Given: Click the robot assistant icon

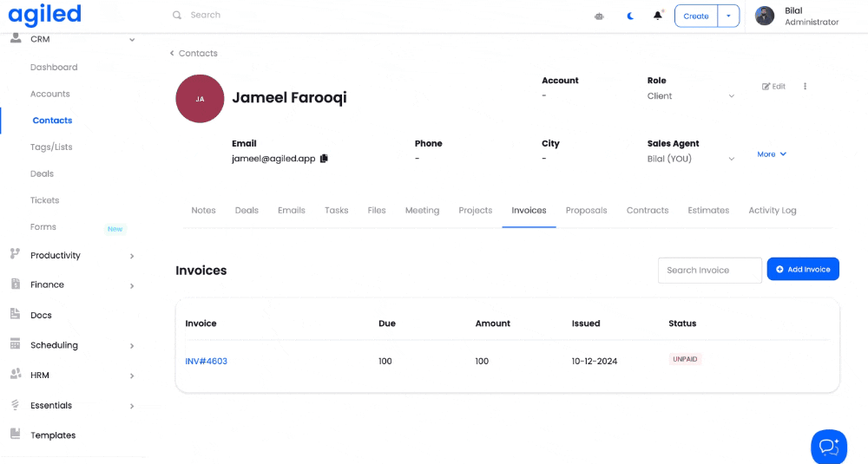Looking at the screenshot, I should click(x=599, y=16).
